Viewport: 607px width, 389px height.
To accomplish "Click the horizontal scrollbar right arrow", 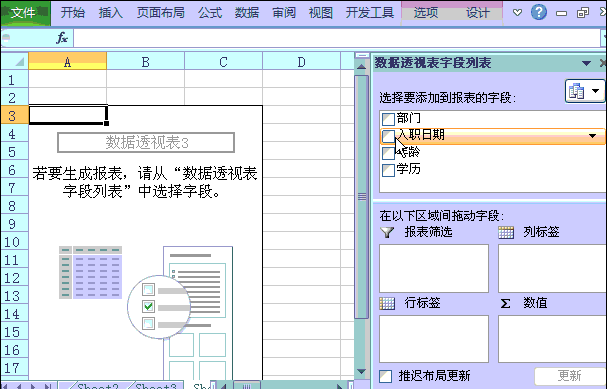I will coord(340,386).
